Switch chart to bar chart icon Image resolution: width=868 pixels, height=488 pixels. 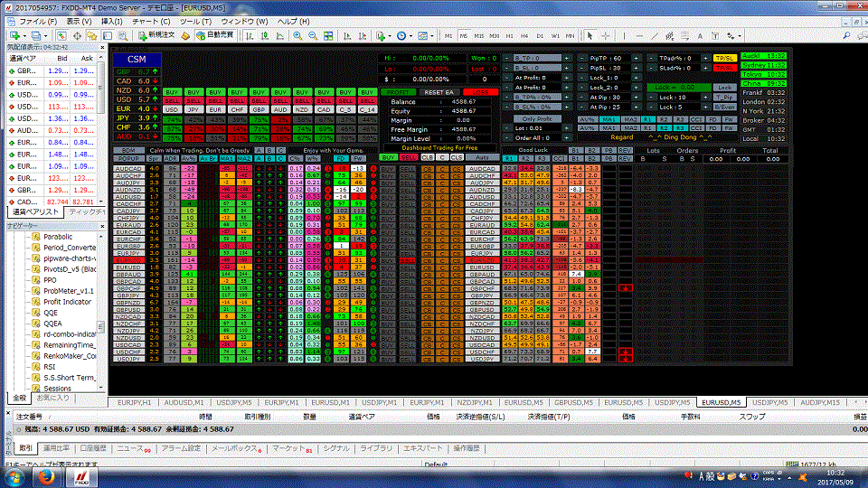point(250,36)
